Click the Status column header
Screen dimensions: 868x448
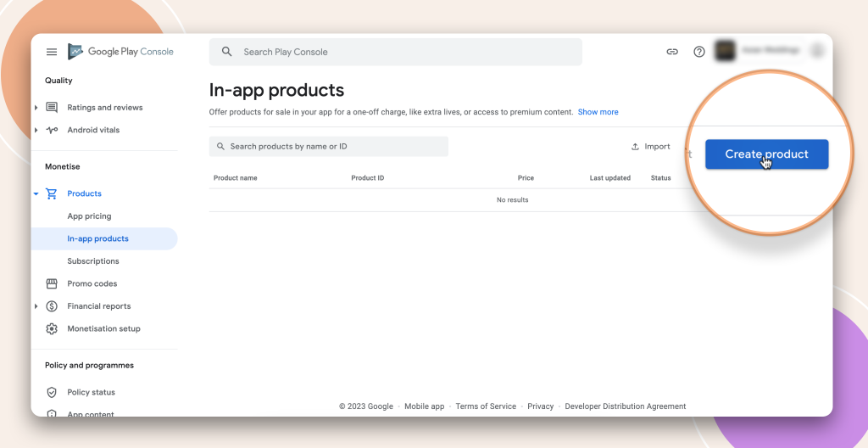661,178
